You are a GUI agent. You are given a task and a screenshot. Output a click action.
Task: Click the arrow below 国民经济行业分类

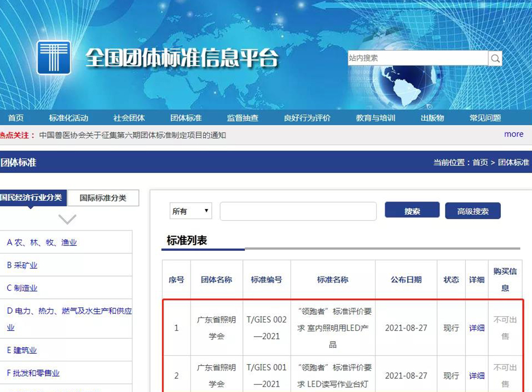pyautogui.click(x=67, y=218)
